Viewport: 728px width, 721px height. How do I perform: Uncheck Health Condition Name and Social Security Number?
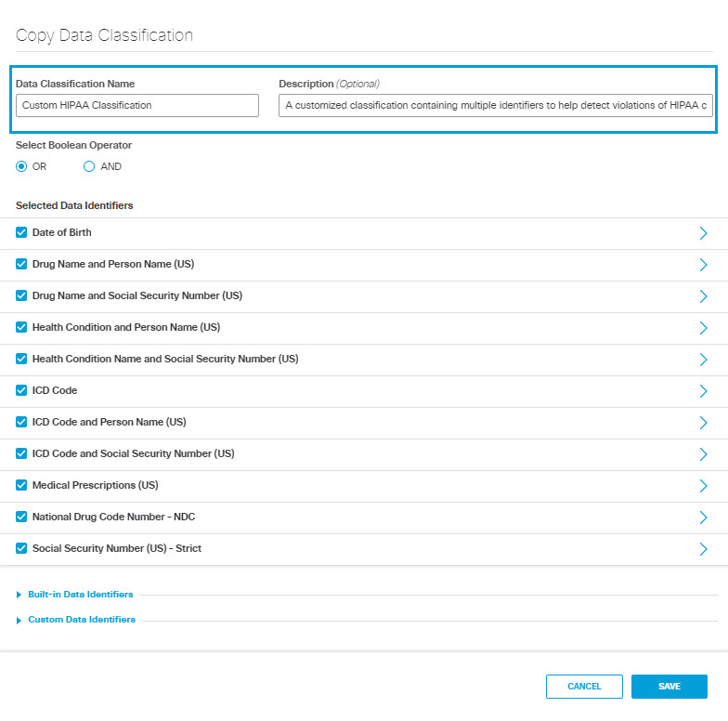[x=21, y=359]
